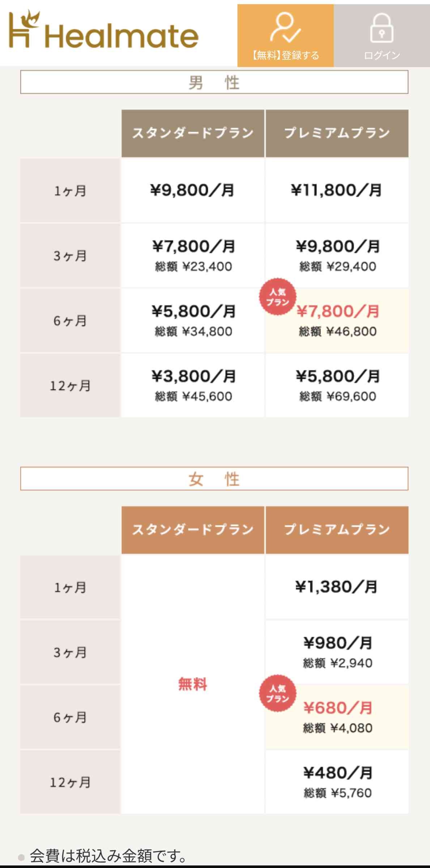
Task: Click women's スタンダードプラン column header
Action: [193, 530]
